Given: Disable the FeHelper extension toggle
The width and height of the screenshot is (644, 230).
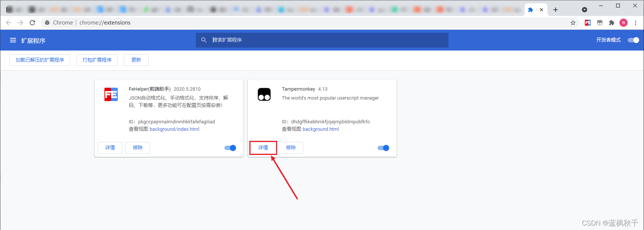Looking at the screenshot, I should click(x=230, y=148).
